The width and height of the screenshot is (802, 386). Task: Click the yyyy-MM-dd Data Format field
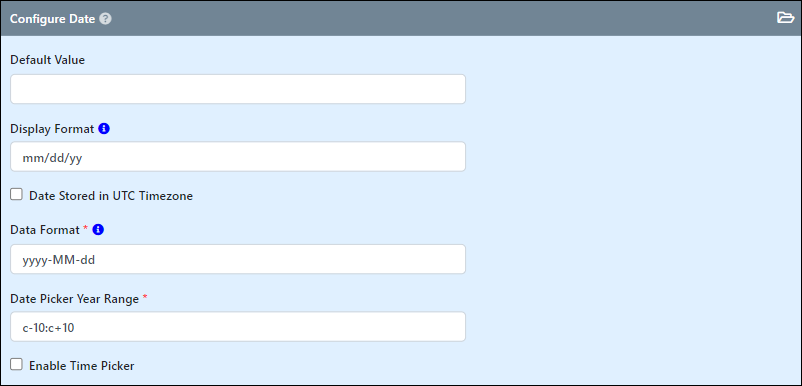tap(238, 259)
